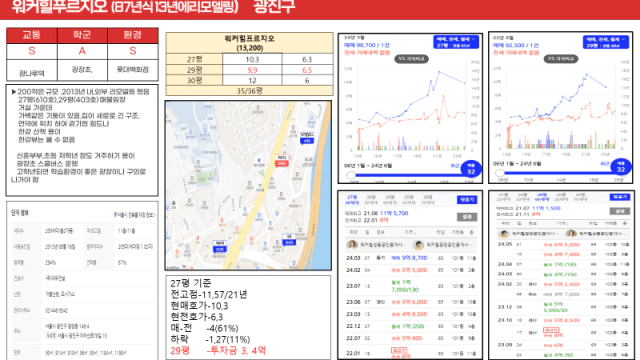
Task: Select the 29평 tab in the 11억 1,500 panel
Action: [542, 197]
